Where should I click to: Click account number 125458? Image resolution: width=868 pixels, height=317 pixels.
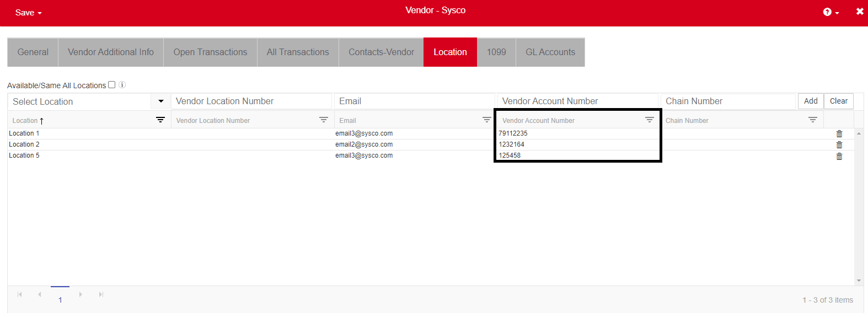click(510, 155)
